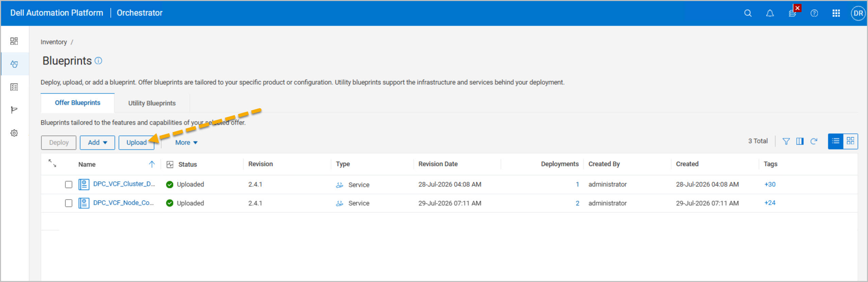Expand all rows using the expand arrows icon
The width and height of the screenshot is (868, 282).
(x=52, y=163)
